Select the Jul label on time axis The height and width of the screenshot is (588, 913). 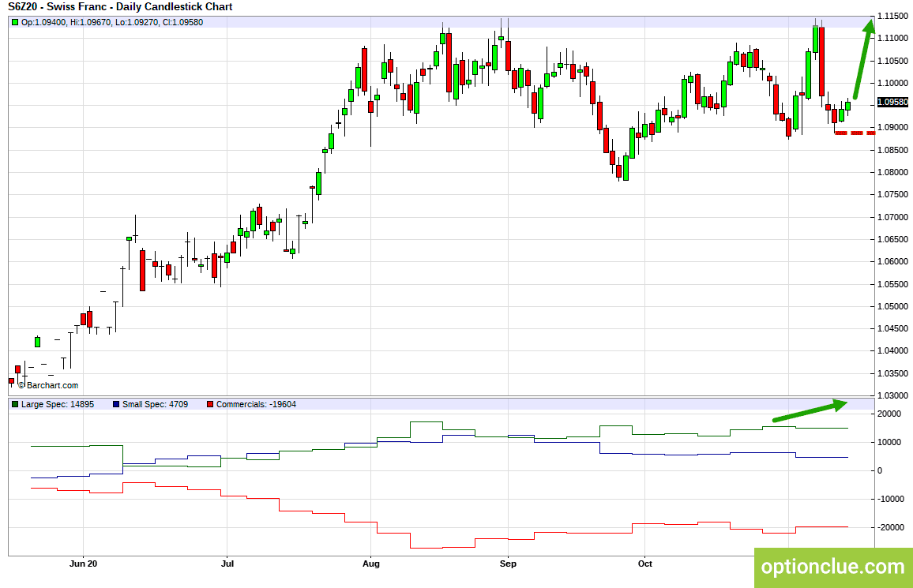coord(227,564)
